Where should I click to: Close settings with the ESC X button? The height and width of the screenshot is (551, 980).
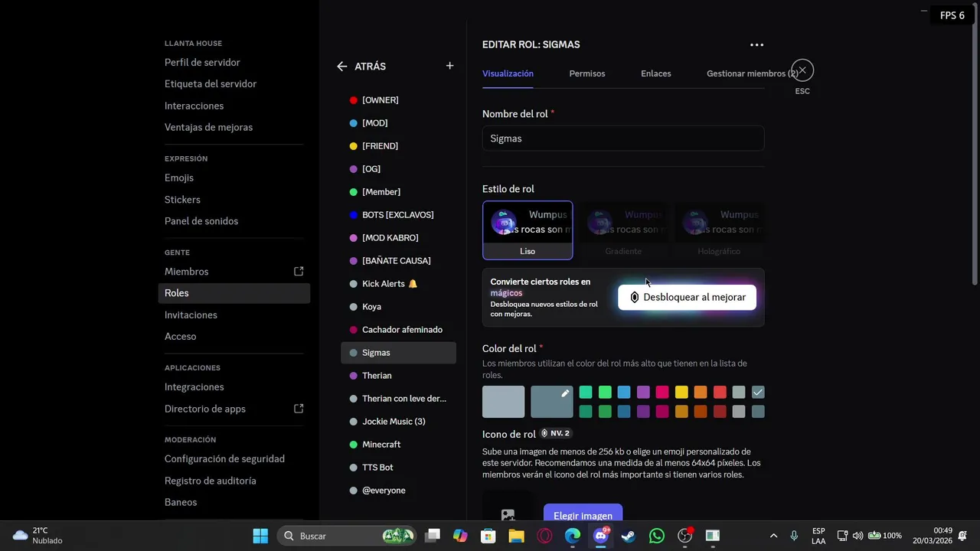tap(802, 70)
